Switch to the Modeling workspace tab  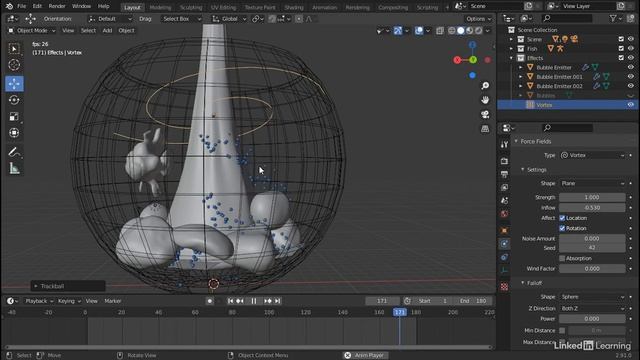tap(160, 7)
